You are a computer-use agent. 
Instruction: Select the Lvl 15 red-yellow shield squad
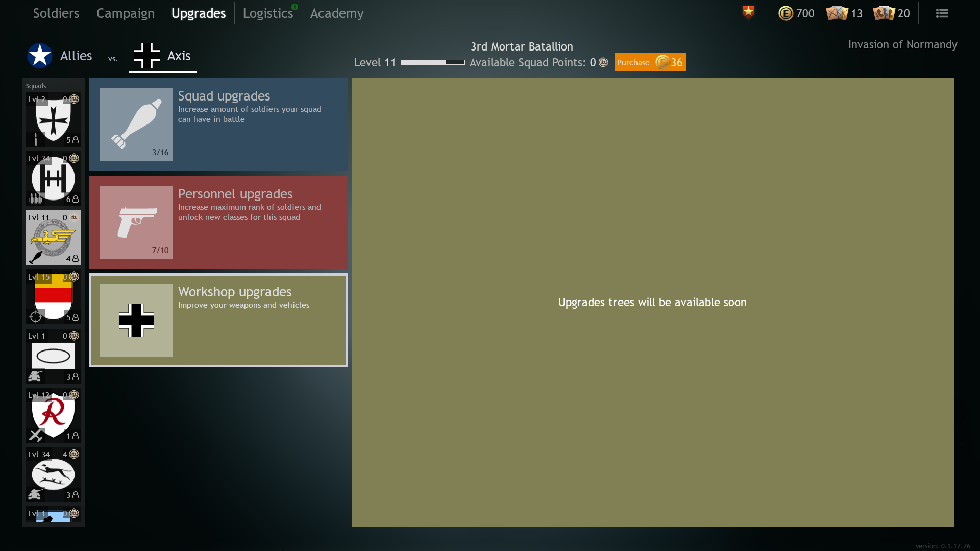[53, 297]
